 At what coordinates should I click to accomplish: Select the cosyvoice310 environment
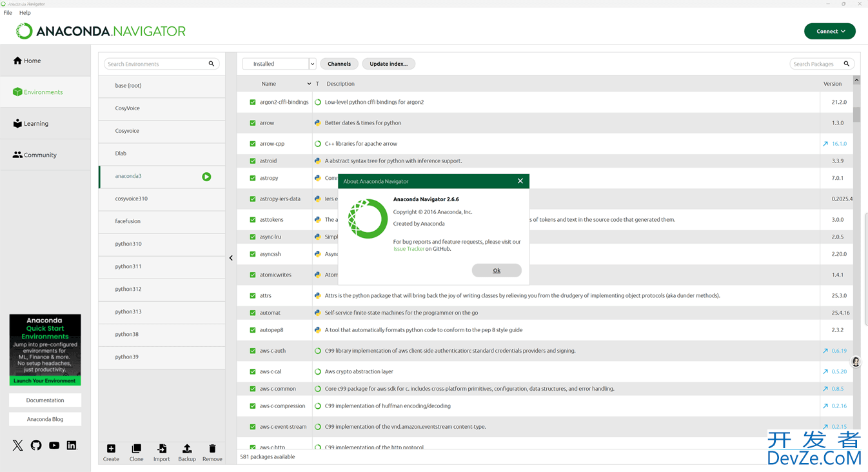pyautogui.click(x=162, y=199)
